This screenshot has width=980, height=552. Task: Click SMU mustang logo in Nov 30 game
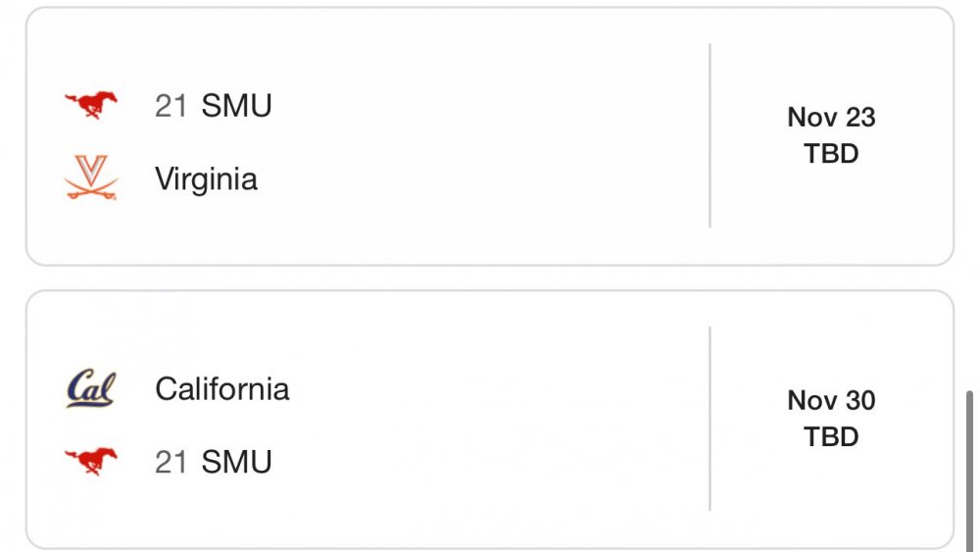[x=91, y=461]
